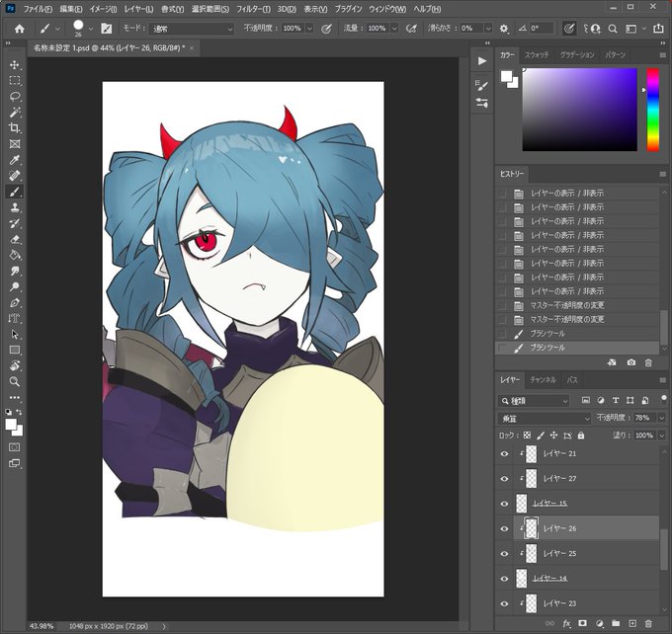Switch to the スウォッチ tab
This screenshot has width=672, height=634.
coord(537,55)
